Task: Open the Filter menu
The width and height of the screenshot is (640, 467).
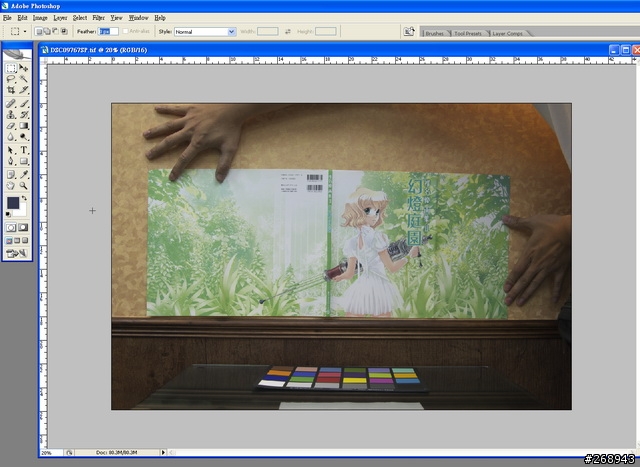Action: [98, 18]
